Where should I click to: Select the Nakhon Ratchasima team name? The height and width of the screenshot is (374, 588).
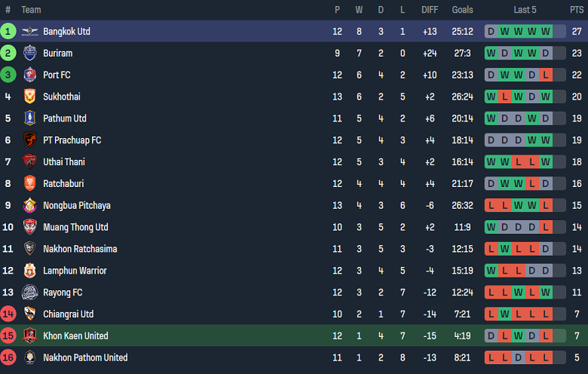(80, 249)
